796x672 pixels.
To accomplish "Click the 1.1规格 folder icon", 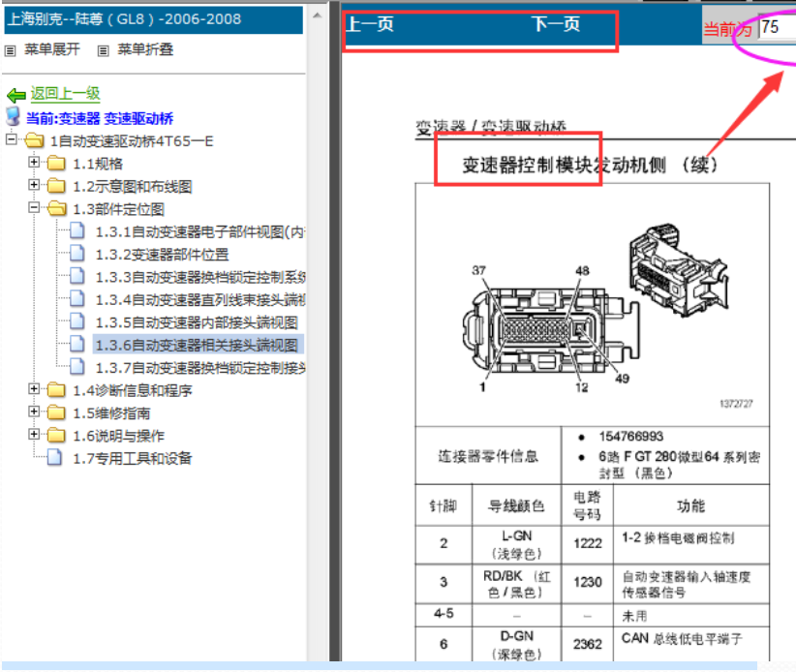I will [x=56, y=163].
